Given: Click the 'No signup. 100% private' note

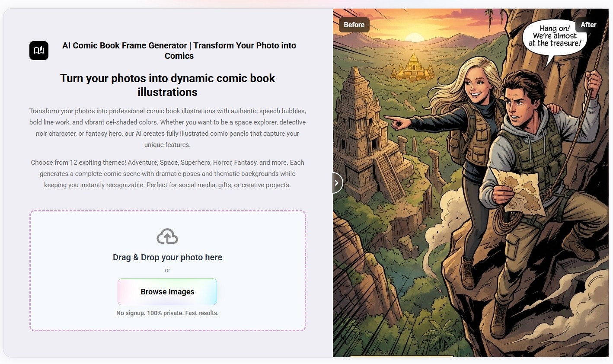Looking at the screenshot, I should pos(167,313).
